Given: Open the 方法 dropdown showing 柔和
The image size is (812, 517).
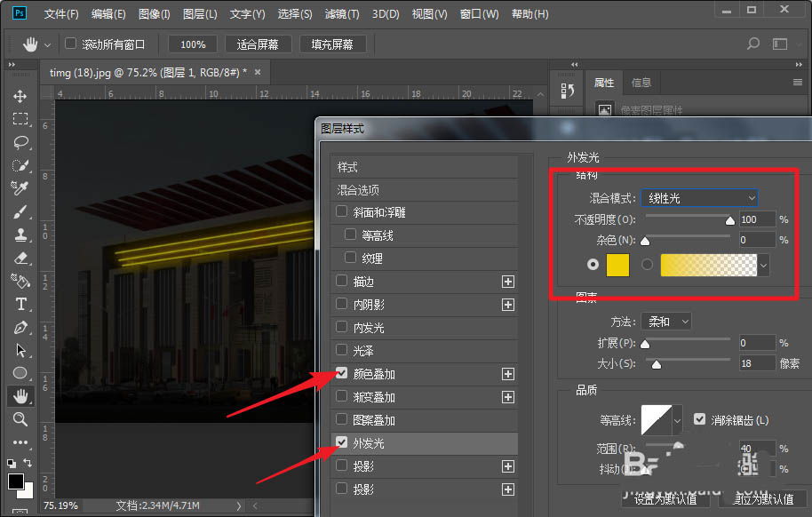Looking at the screenshot, I should coord(666,321).
